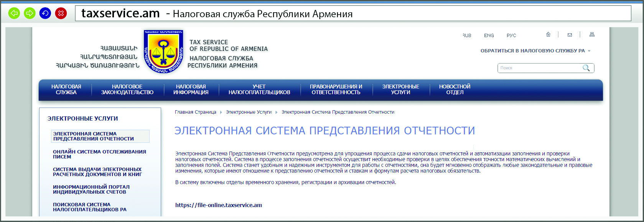This screenshot has height=222, width=644.
Task: Open the sitemap icon in header
Action: (592, 34)
